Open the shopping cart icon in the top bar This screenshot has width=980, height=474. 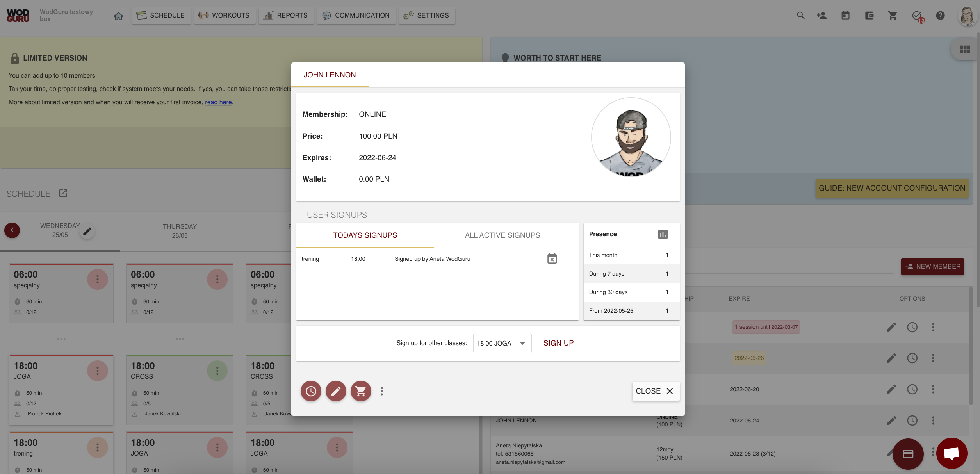point(893,15)
